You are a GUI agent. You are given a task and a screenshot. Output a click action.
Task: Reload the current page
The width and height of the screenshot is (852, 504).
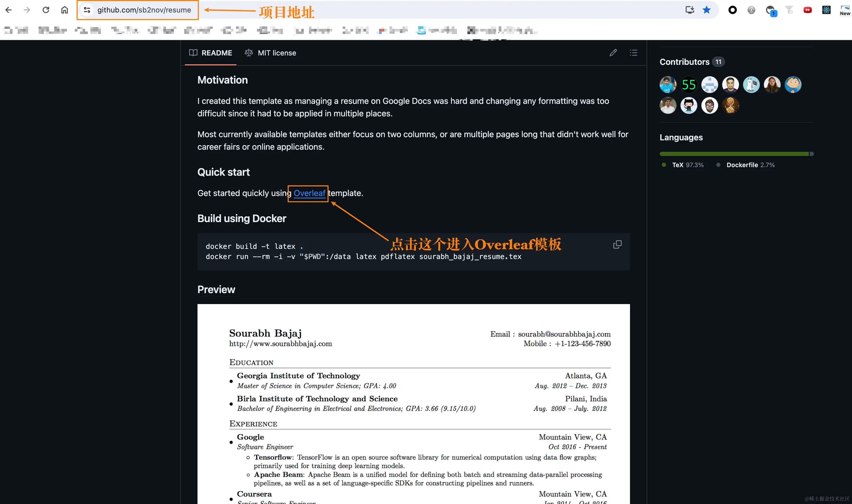pyautogui.click(x=46, y=10)
